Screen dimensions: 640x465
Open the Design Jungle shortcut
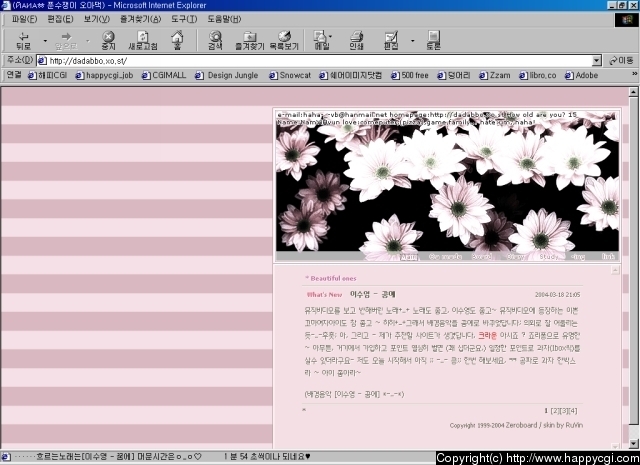[x=227, y=76]
